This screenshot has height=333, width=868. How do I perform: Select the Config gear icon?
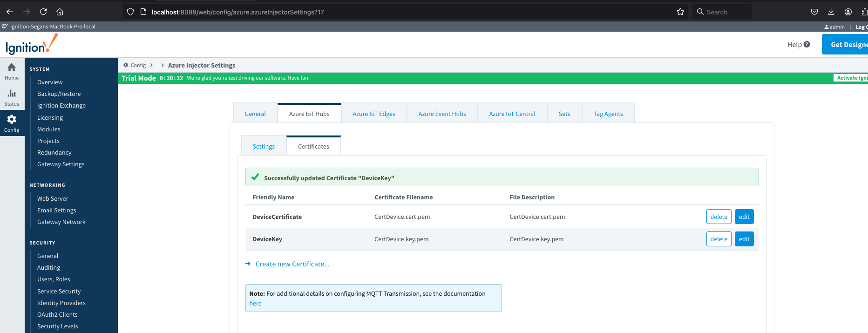12,120
